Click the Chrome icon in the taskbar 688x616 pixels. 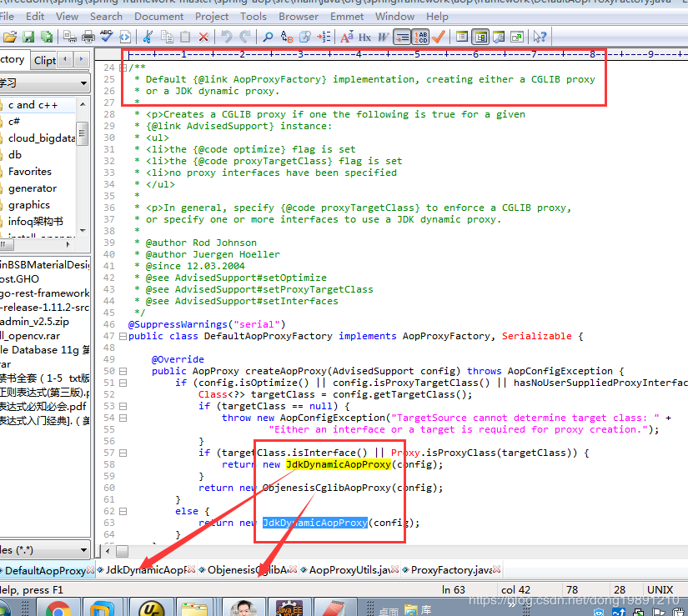[x=58, y=608]
